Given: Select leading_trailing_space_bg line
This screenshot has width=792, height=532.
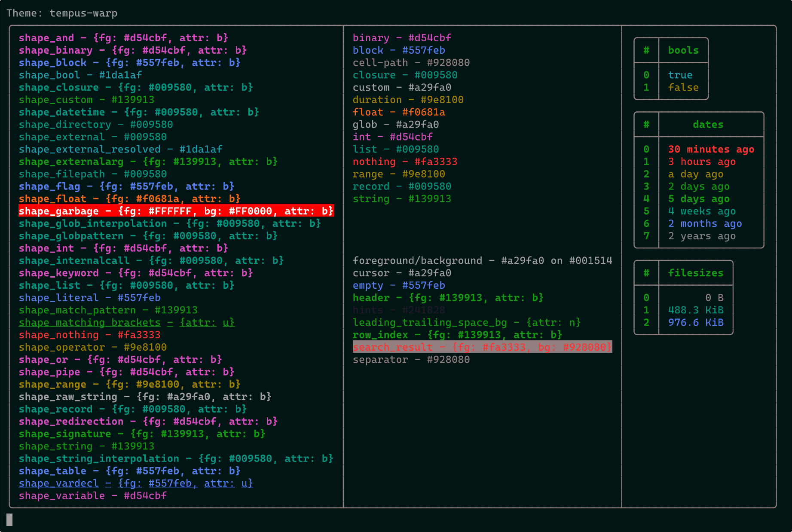Looking at the screenshot, I should [467, 323].
